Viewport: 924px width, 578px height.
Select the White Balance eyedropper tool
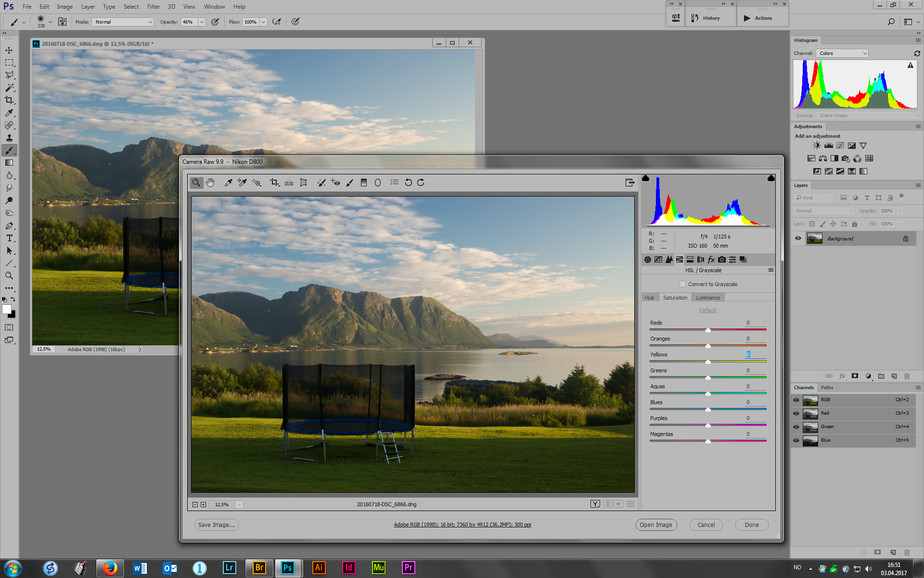tap(229, 183)
